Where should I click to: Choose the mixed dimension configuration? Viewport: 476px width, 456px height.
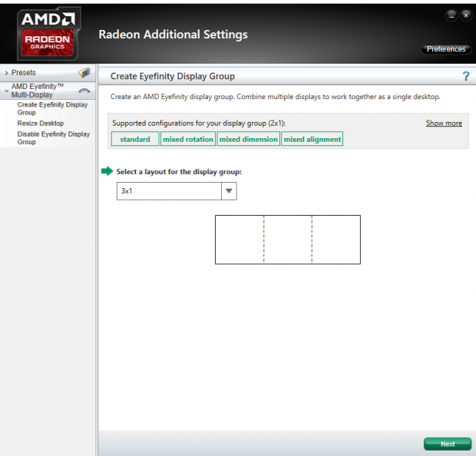coord(248,139)
